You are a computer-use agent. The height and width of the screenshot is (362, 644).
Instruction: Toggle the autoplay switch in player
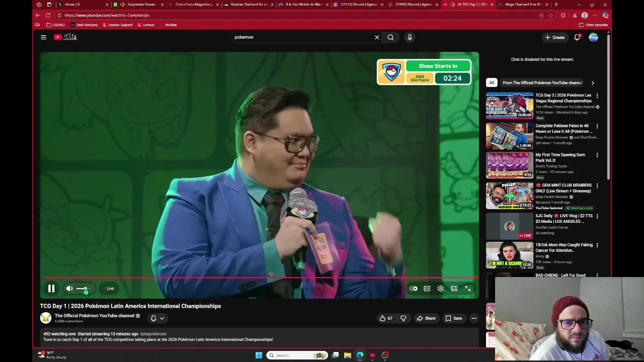414,289
